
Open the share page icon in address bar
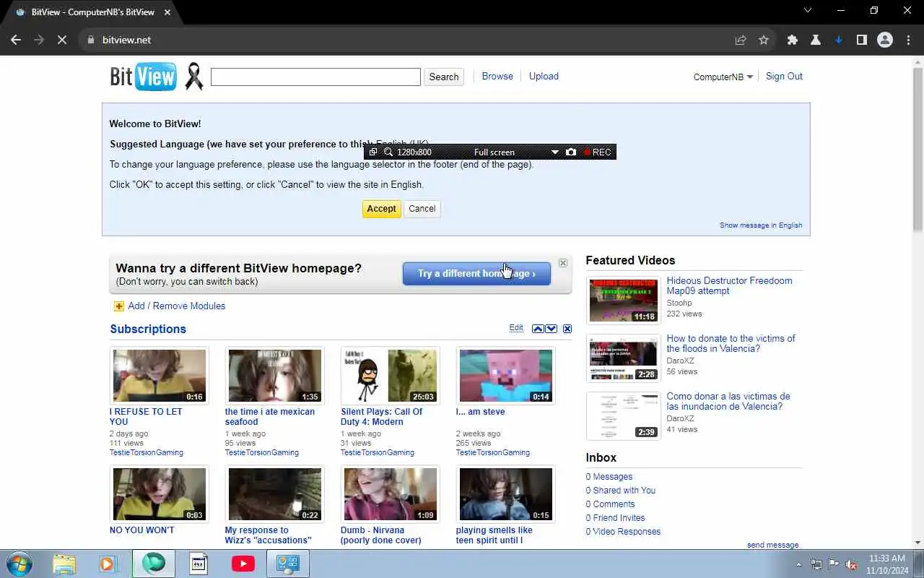(x=741, y=40)
